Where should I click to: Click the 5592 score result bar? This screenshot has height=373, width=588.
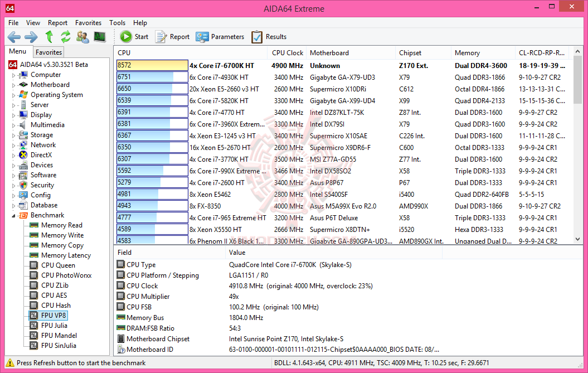pyautogui.click(x=152, y=171)
